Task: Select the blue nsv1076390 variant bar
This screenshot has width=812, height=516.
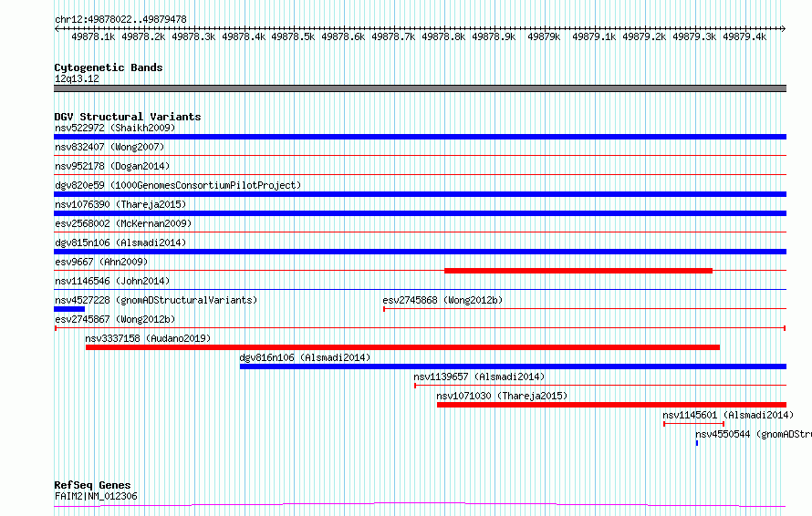Action: 420,213
